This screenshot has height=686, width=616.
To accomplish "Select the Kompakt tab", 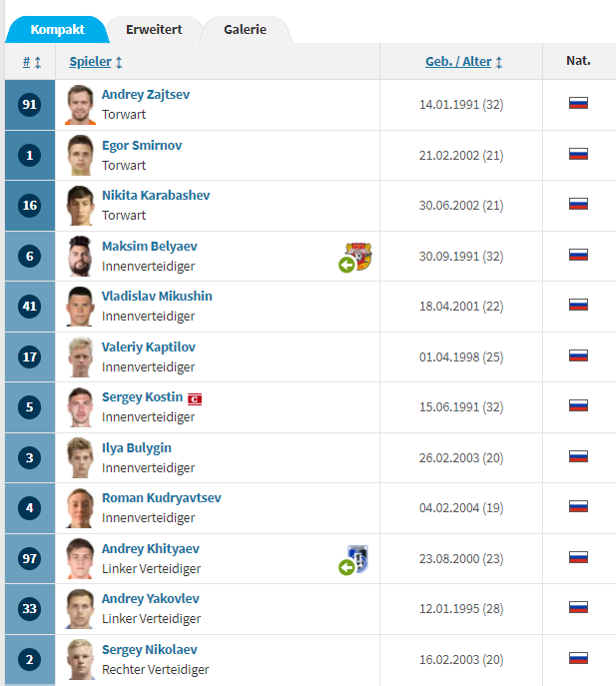I will point(57,30).
